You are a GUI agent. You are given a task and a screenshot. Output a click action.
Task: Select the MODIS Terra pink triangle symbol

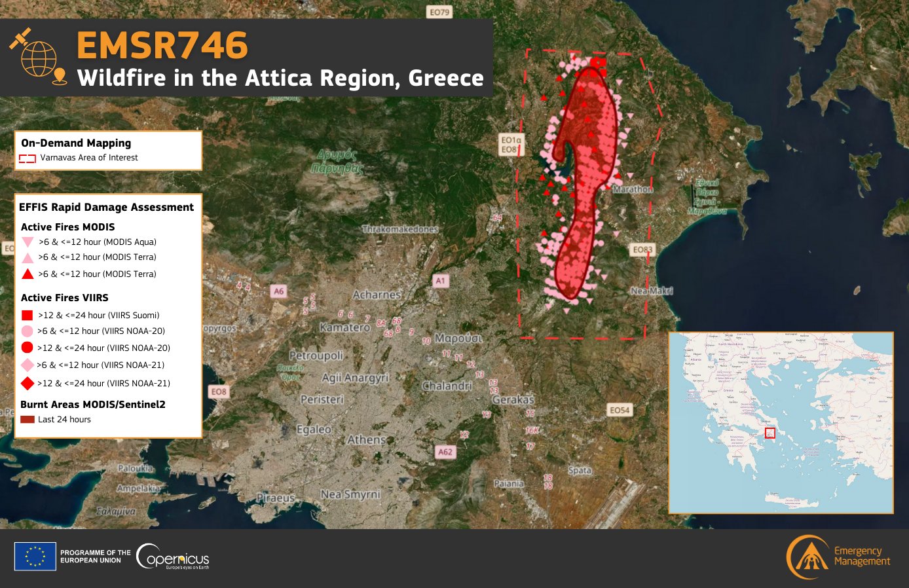coord(27,257)
